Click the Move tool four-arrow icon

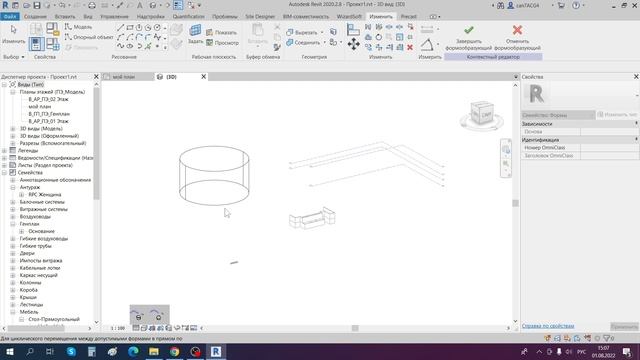click(353, 44)
